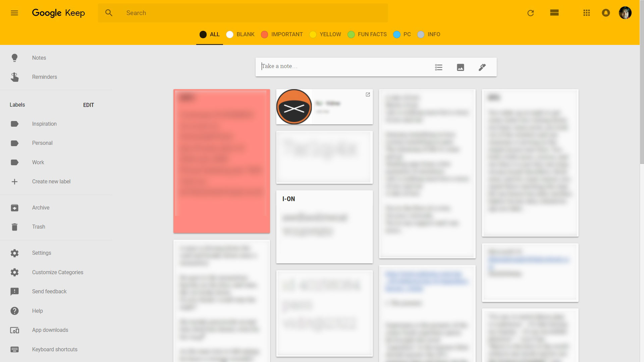
Task: Open the account profile avatar
Action: [x=625, y=13]
